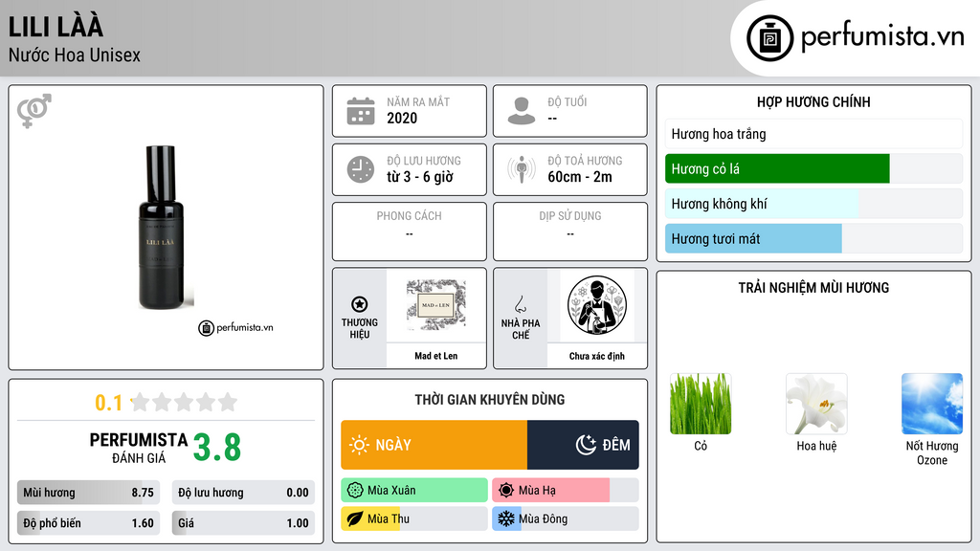Click the star badge icon above Thương hiệu
Screen dimensions: 980x551
[360, 304]
